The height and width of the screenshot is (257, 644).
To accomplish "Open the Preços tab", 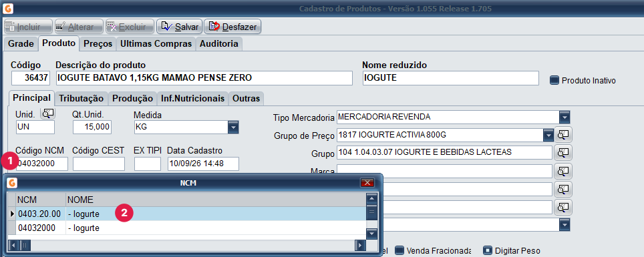I will click(x=98, y=43).
